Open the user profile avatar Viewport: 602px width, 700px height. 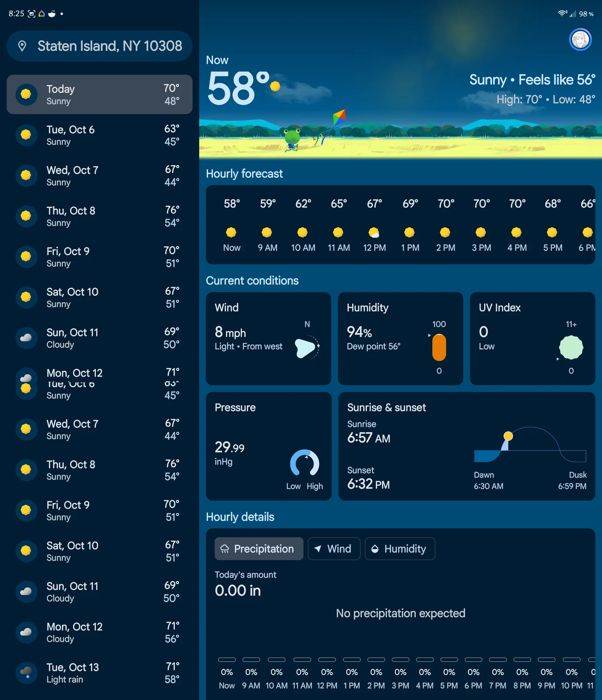[x=581, y=40]
